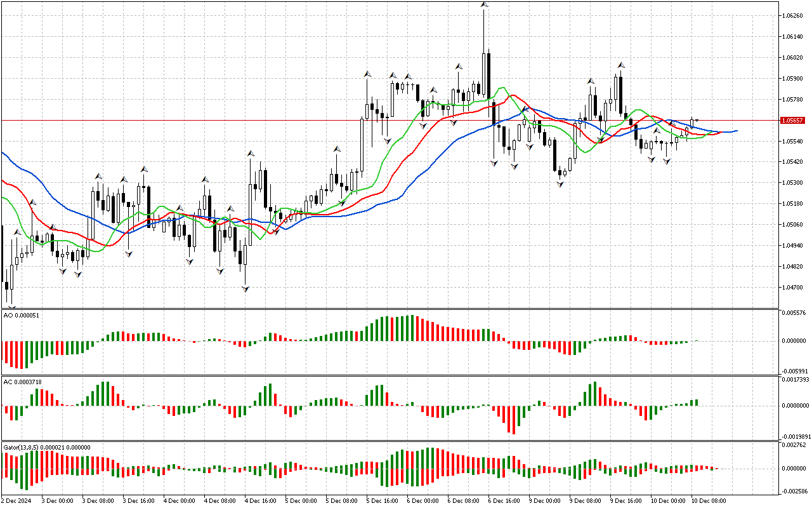Select the Gator(13,8,5) indicator label
The width and height of the screenshot is (812, 508).
click(47, 447)
